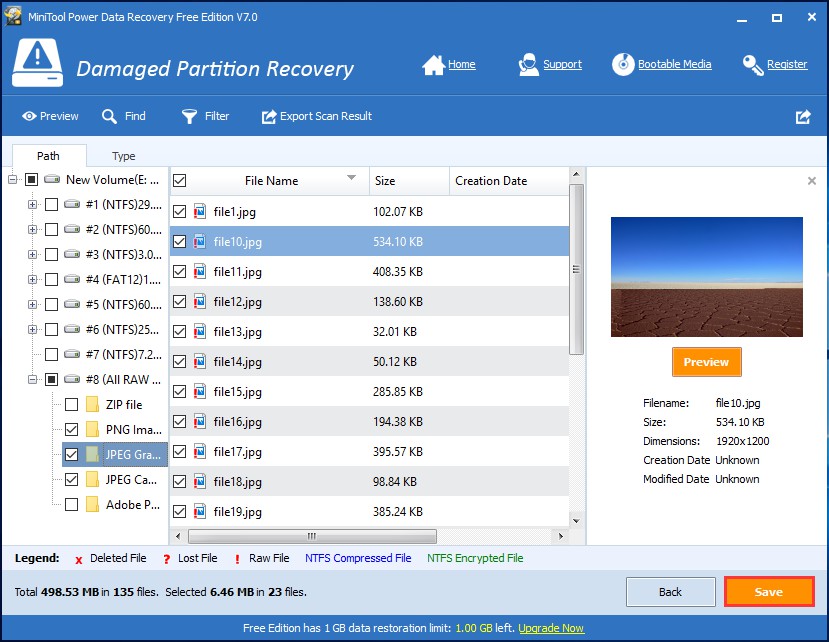Click the Home house icon
The height and width of the screenshot is (642, 829).
coord(434,65)
